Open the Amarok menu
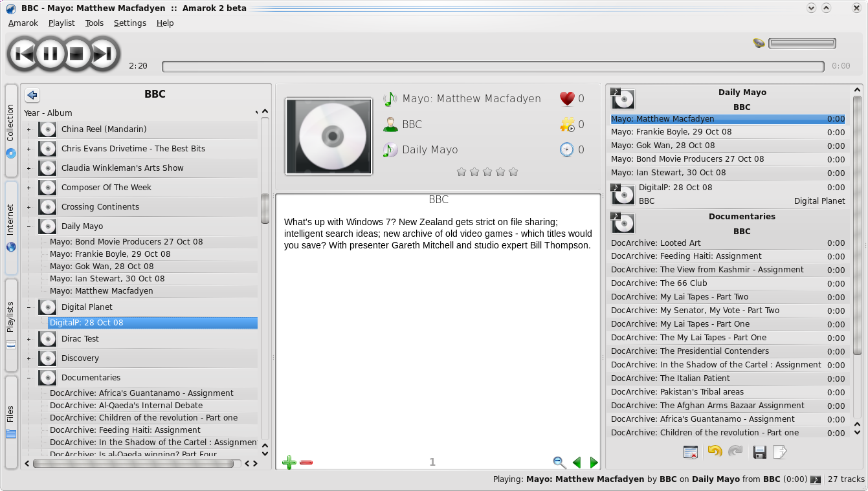The height and width of the screenshot is (491, 868). pyautogui.click(x=23, y=23)
